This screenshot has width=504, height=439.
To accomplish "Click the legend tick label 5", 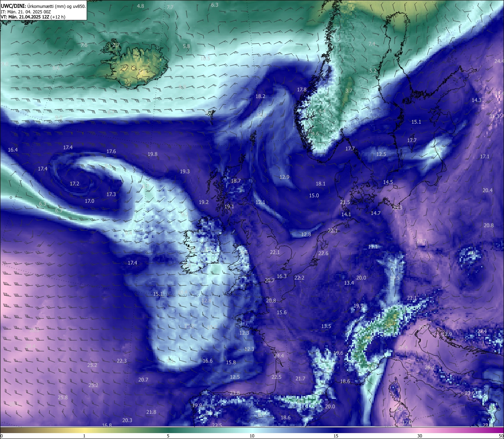I will tap(168, 436).
